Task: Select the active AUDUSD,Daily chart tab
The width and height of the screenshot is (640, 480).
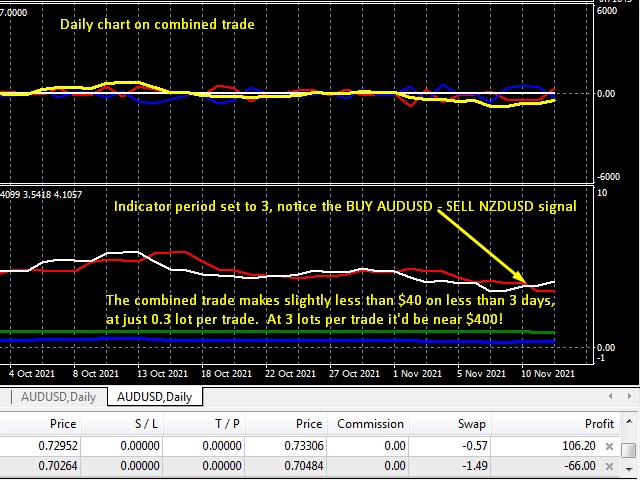Action: pyautogui.click(x=154, y=397)
